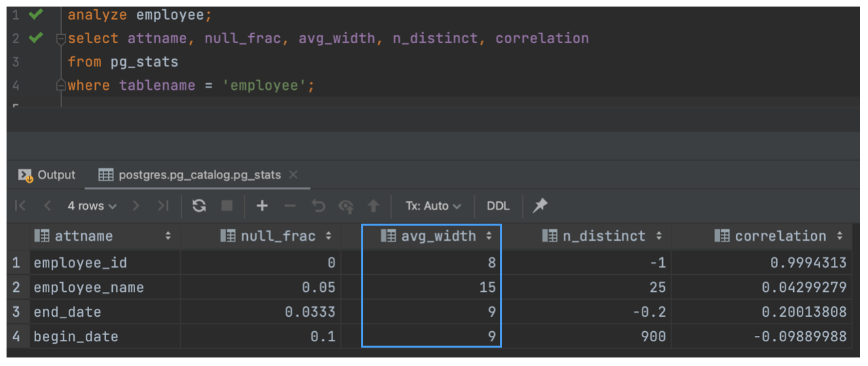The image size is (868, 366).
Task: Place cursor on 'from pg_stats' code line
Action: pos(123,62)
